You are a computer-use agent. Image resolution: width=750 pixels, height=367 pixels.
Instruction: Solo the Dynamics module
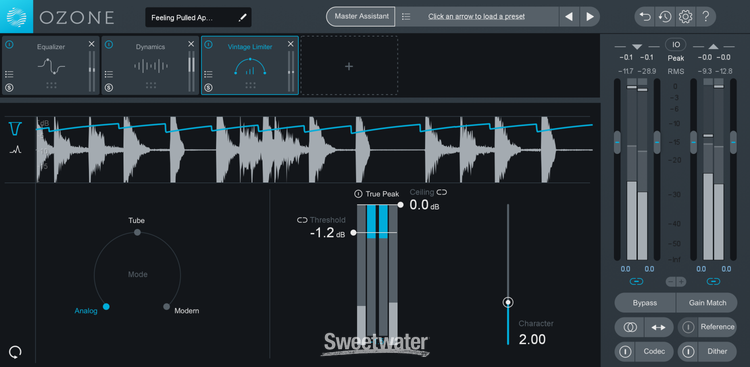coord(109,88)
